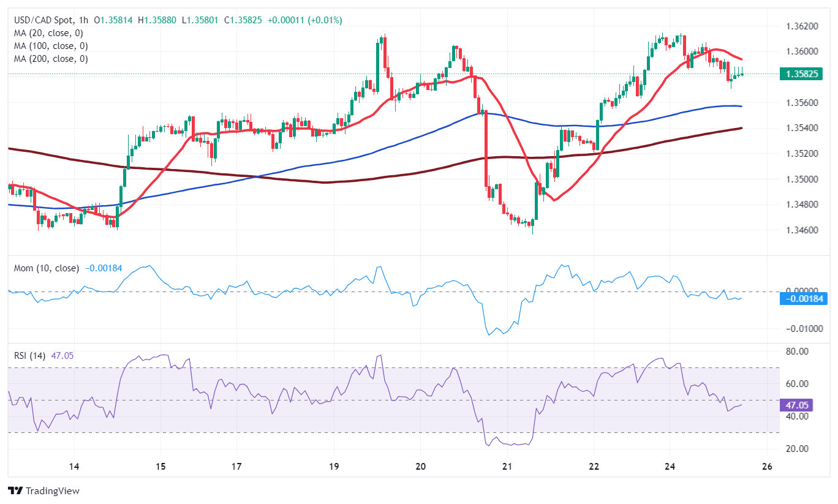838x504 pixels.
Task: Click the Mom reading -0.00184 beside Mom label
Action: (102, 268)
